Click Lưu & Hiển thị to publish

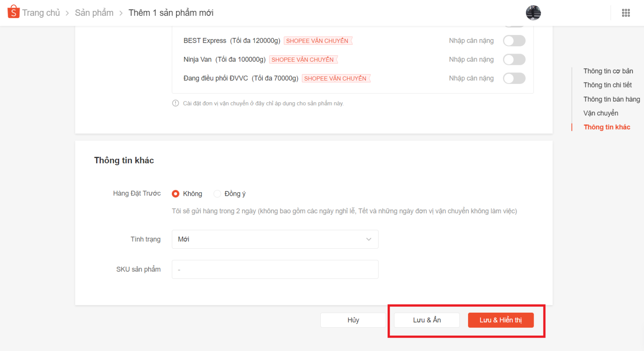pyautogui.click(x=500, y=320)
